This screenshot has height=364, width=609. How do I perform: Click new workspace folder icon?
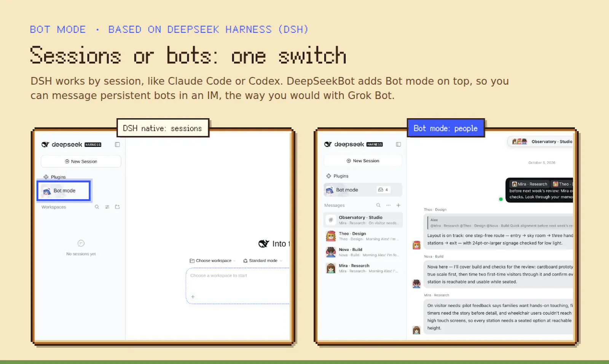[x=117, y=207]
